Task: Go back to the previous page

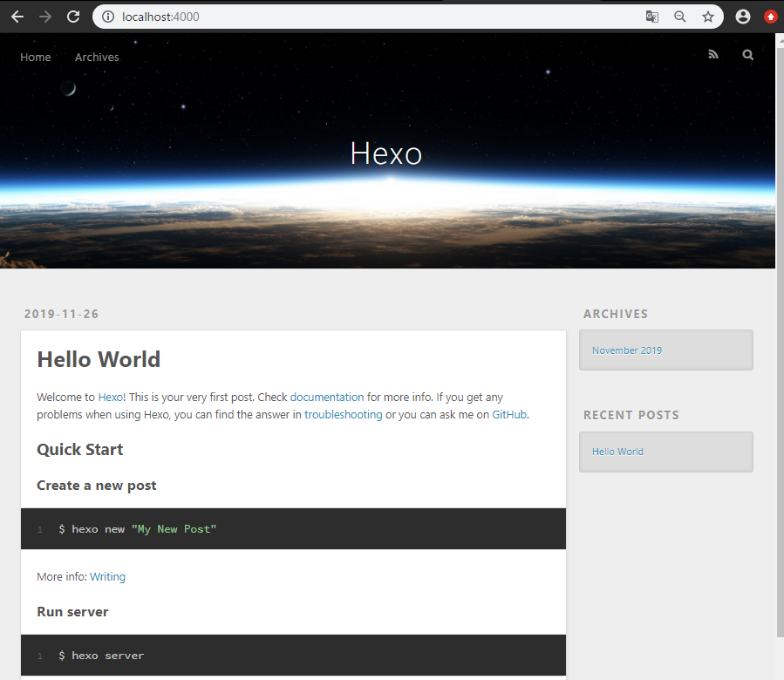Action: tap(17, 17)
